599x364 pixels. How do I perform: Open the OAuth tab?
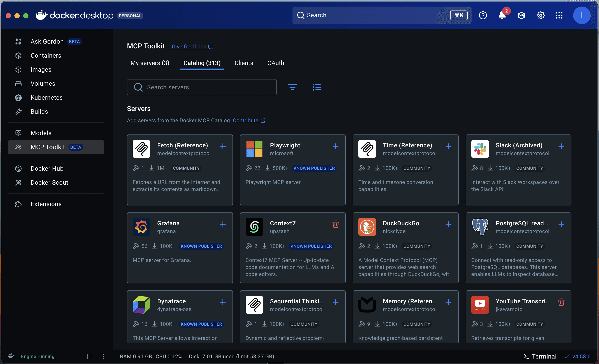click(x=275, y=63)
